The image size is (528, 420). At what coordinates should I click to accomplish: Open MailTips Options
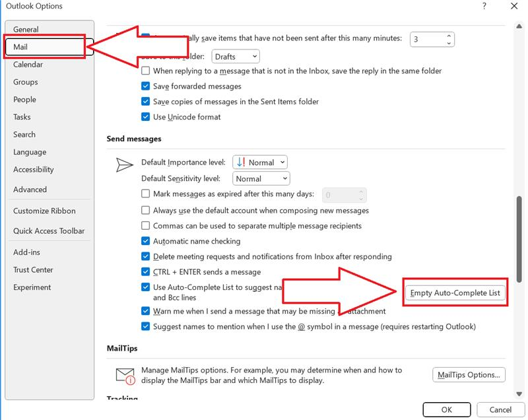tap(469, 375)
